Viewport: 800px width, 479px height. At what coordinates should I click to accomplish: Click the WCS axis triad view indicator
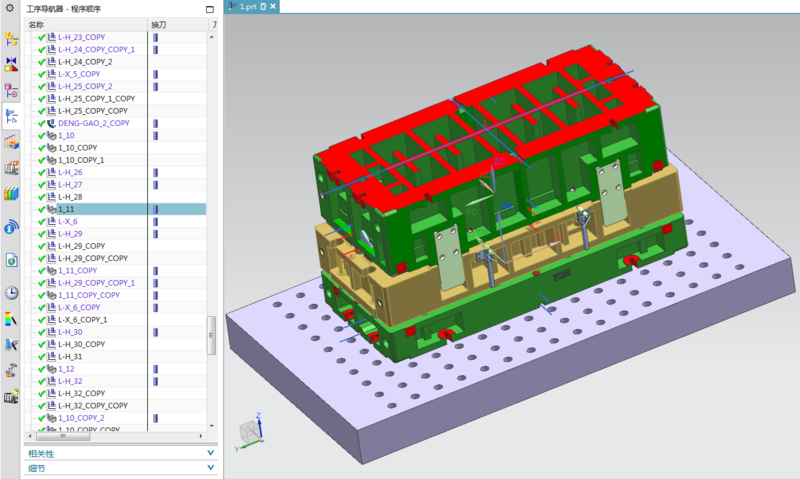250,431
